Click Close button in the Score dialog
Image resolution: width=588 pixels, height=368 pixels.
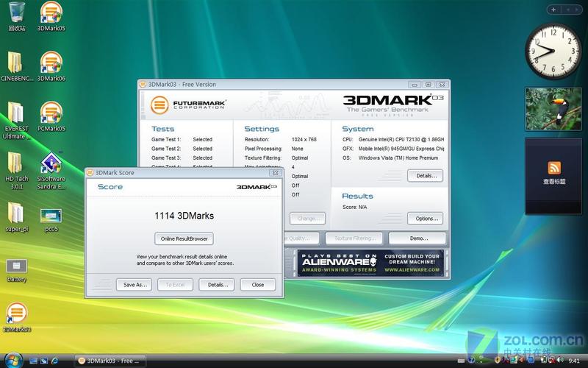tap(258, 285)
